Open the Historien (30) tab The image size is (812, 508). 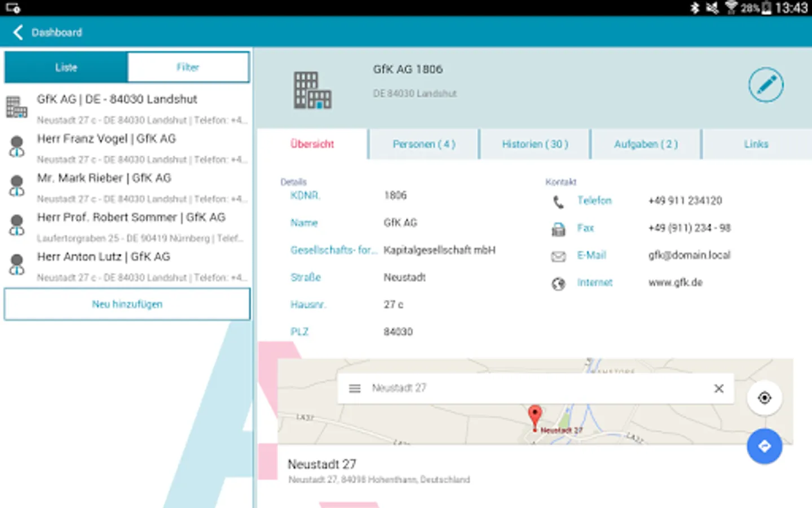pyautogui.click(x=535, y=144)
